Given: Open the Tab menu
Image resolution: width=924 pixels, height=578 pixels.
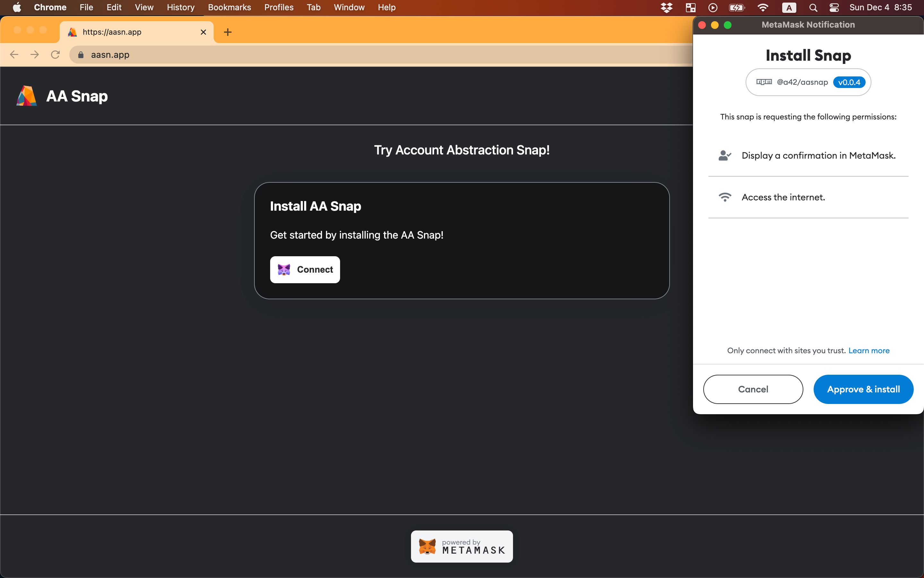Looking at the screenshot, I should click(313, 7).
